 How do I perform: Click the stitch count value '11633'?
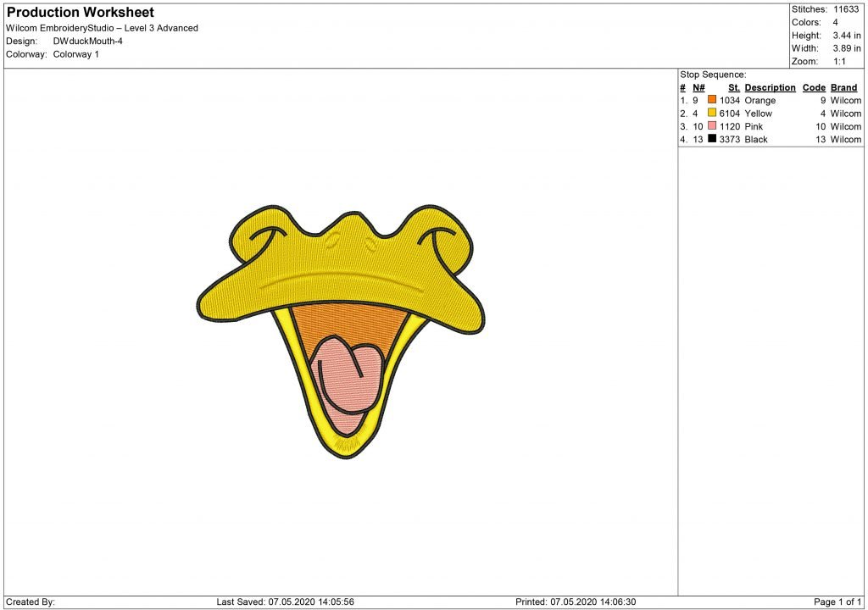coord(847,9)
